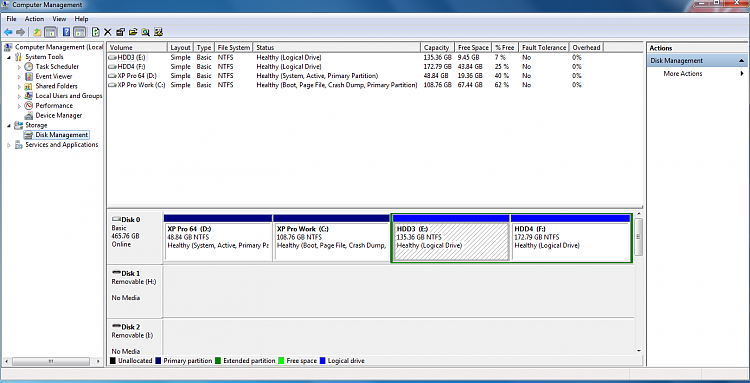Click the HDD3 (E:) hatched partition block
750x383 pixels.
point(451,238)
